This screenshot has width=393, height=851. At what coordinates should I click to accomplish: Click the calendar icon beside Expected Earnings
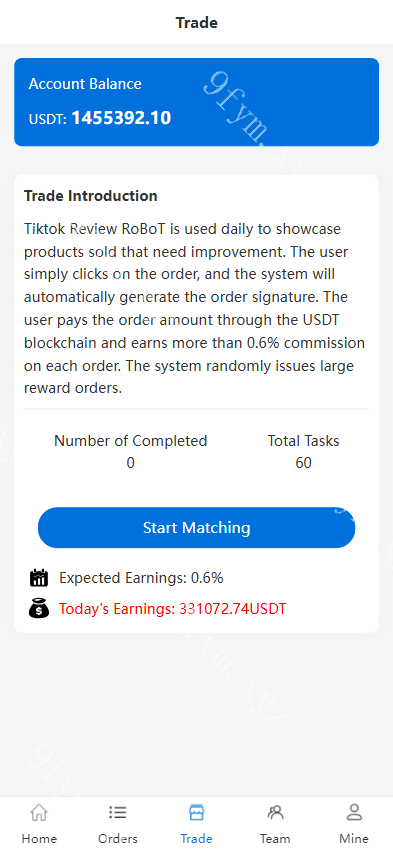[39, 577]
